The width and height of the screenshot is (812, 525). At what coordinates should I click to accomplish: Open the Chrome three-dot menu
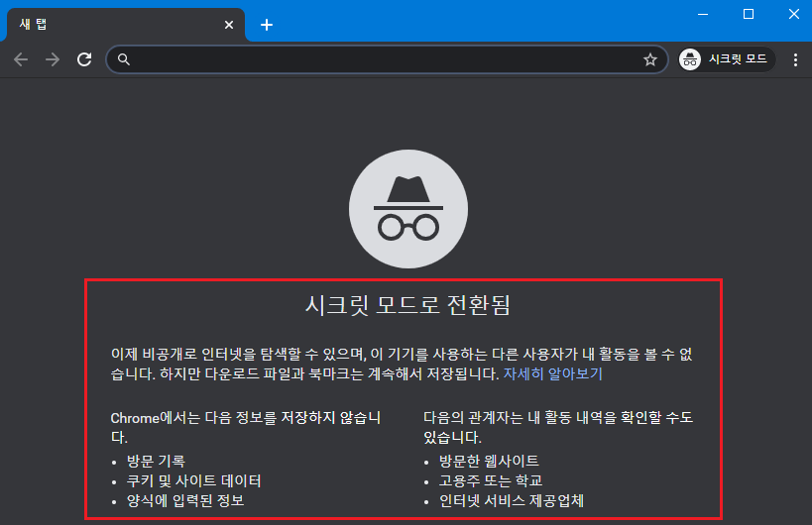(x=795, y=59)
